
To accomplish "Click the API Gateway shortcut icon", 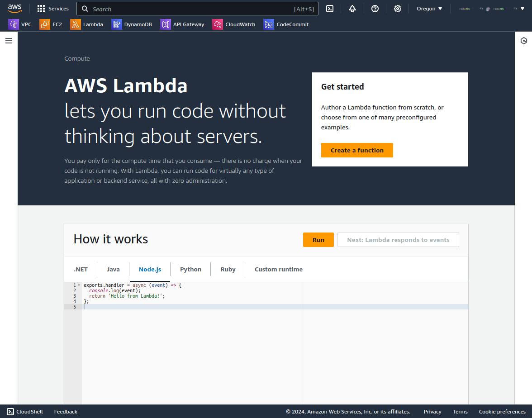I will [166, 24].
